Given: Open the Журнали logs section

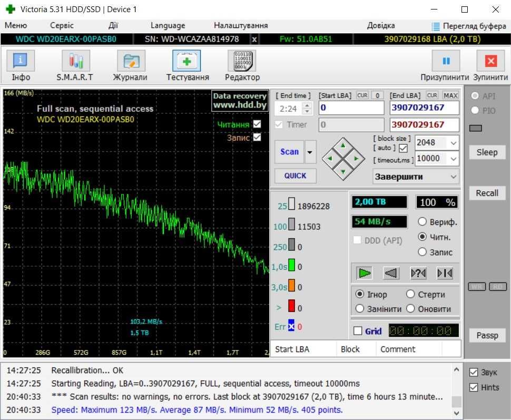Looking at the screenshot, I should [130, 65].
